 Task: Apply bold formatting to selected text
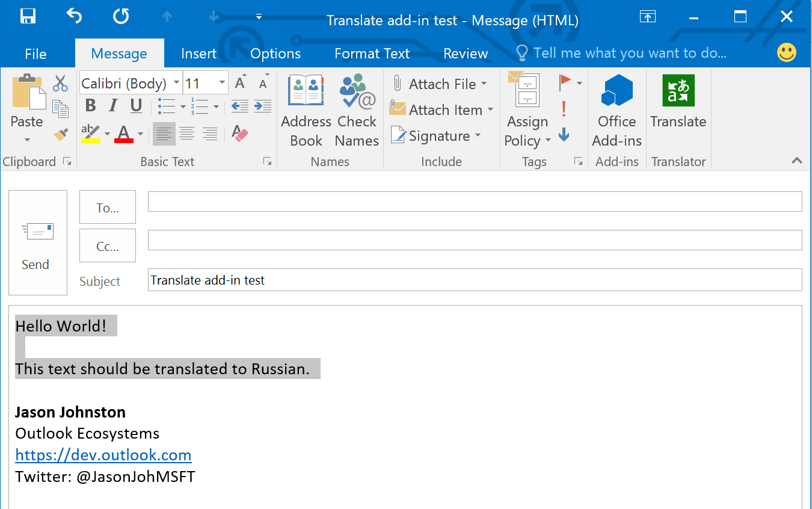[90, 105]
